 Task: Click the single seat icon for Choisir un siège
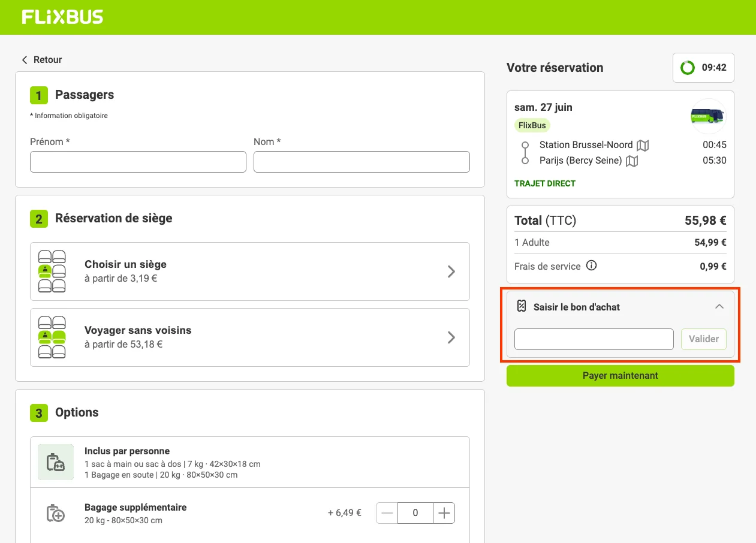click(52, 271)
